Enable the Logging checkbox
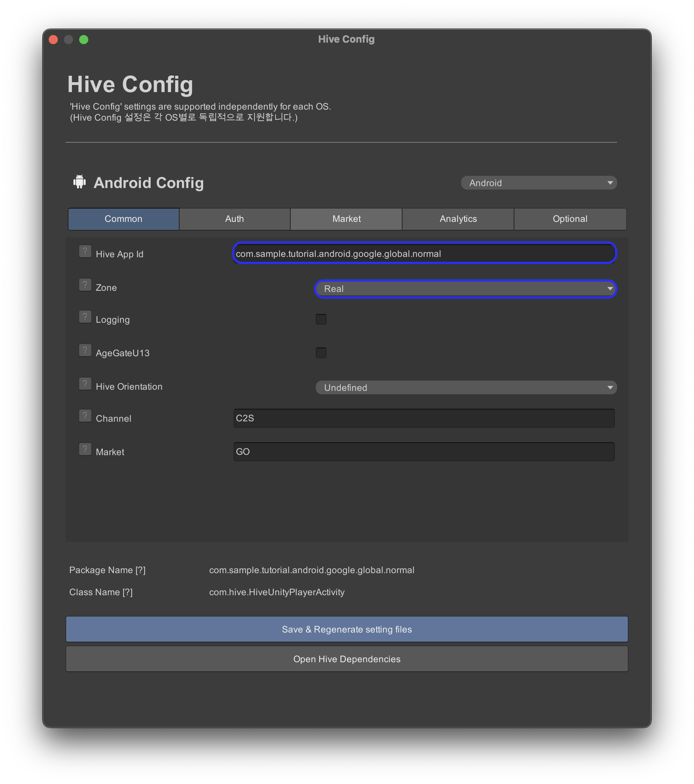Screen dimensions: 694x784 pyautogui.click(x=321, y=319)
